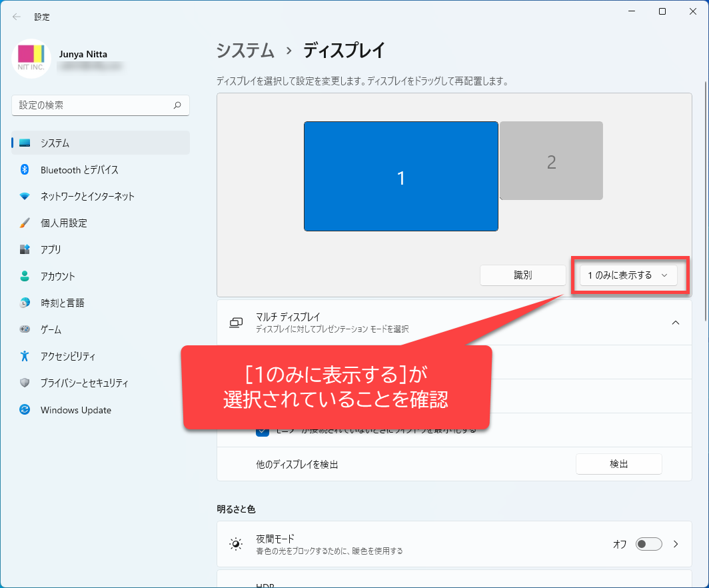The width and height of the screenshot is (709, 588).
Task: Open プライバシーとセキュリティ settings page
Action: pos(84,383)
